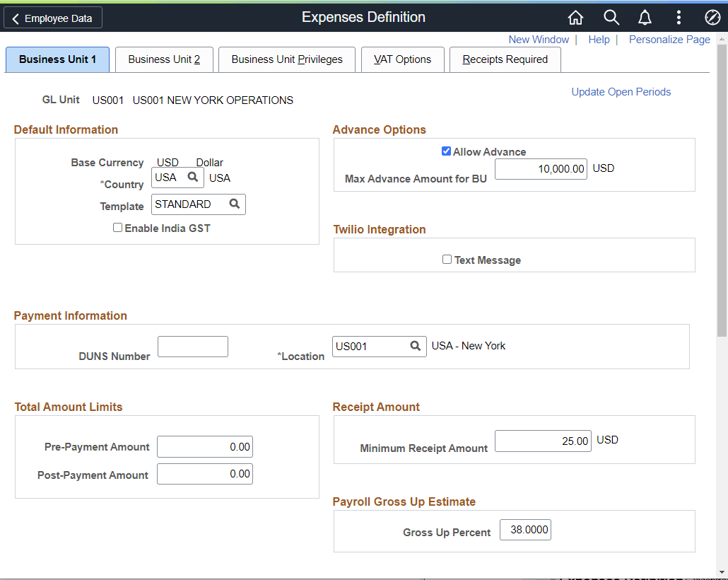Open the Country lookup magnifier

click(194, 177)
